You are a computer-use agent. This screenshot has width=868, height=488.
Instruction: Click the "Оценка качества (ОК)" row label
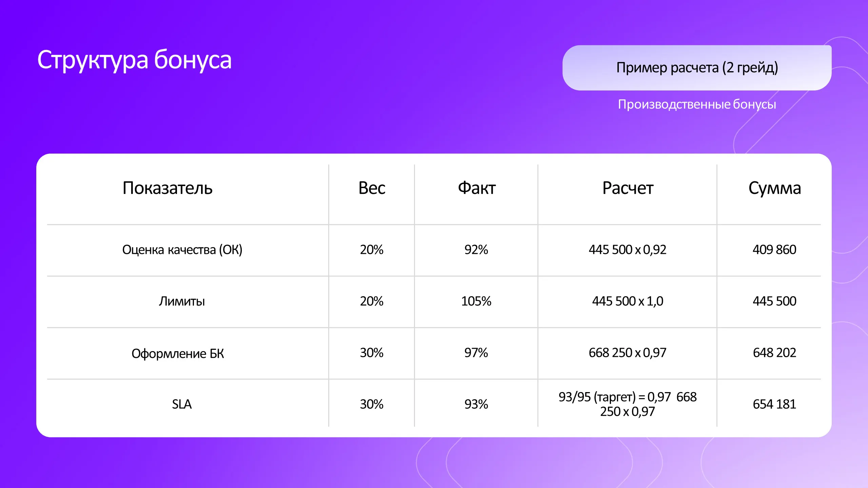point(182,250)
